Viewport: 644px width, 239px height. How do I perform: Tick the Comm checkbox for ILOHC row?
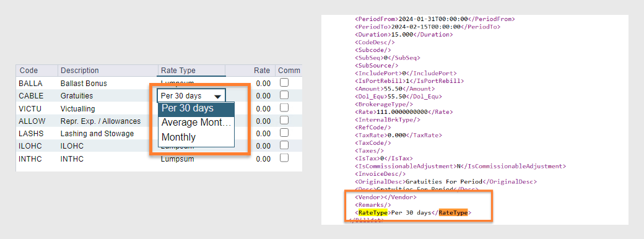284,146
